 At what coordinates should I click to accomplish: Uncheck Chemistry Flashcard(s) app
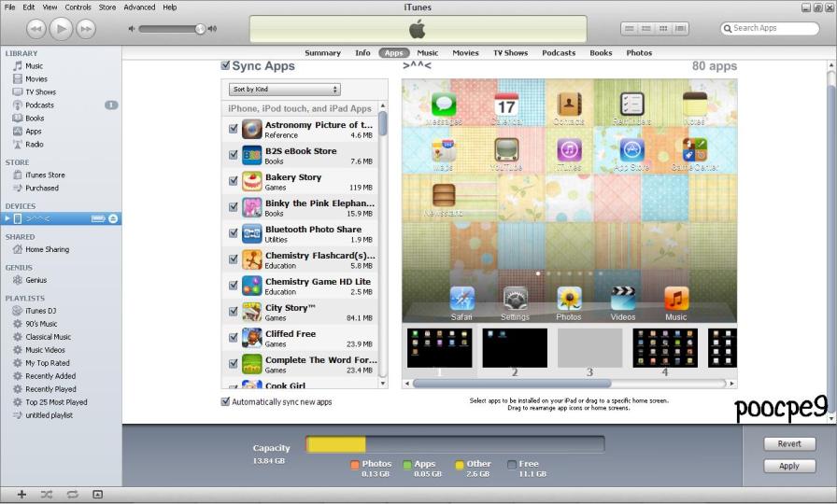(234, 259)
